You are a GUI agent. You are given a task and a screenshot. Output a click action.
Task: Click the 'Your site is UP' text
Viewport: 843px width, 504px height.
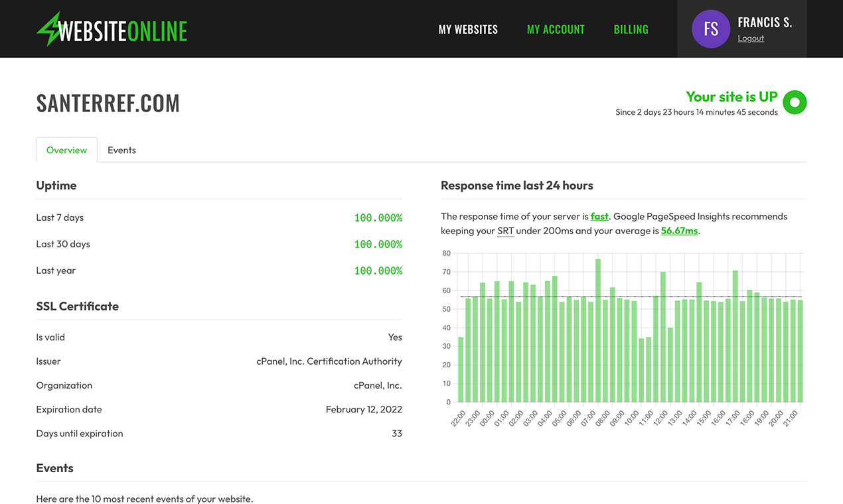731,97
